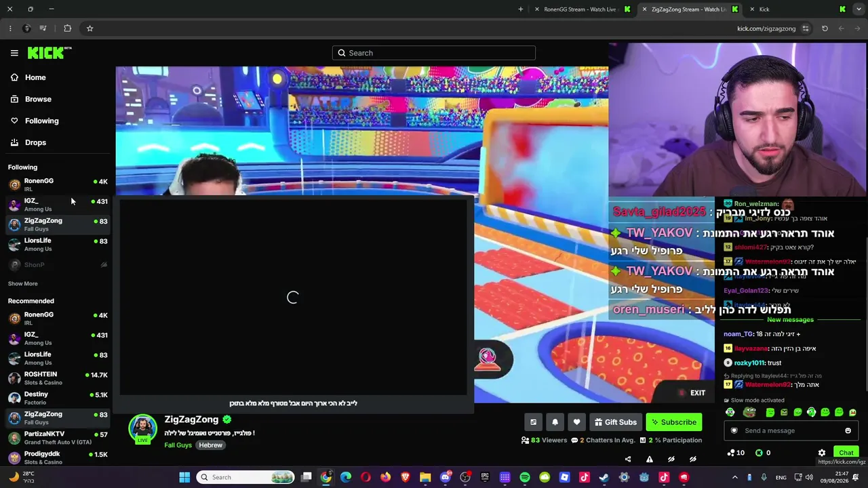Open LiorsLife channel under Following
The height and width of the screenshot is (488, 868).
(58, 244)
